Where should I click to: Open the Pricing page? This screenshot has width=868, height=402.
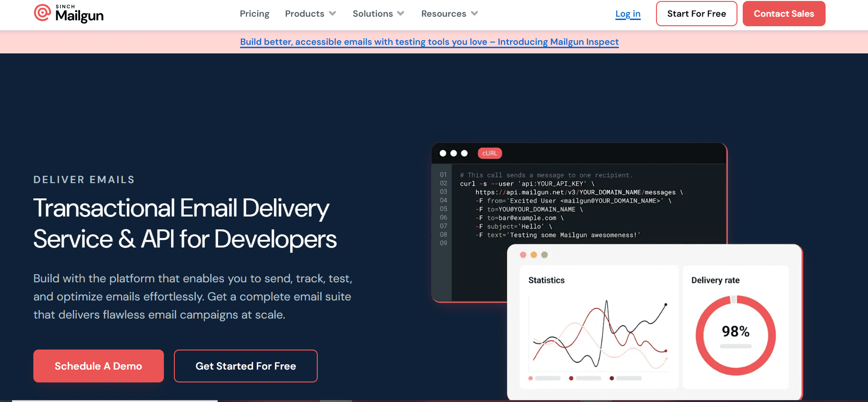tap(254, 14)
